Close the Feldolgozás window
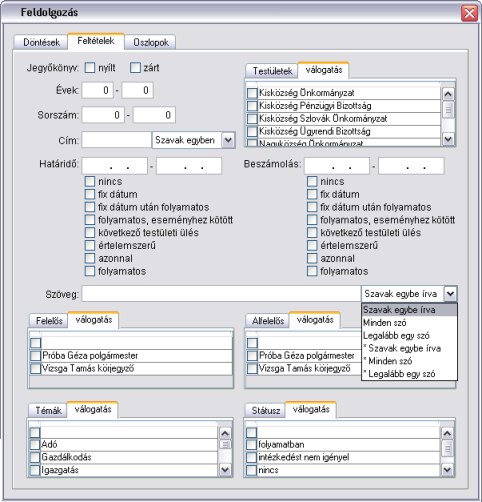Image resolution: width=482 pixels, height=502 pixels. [469, 13]
